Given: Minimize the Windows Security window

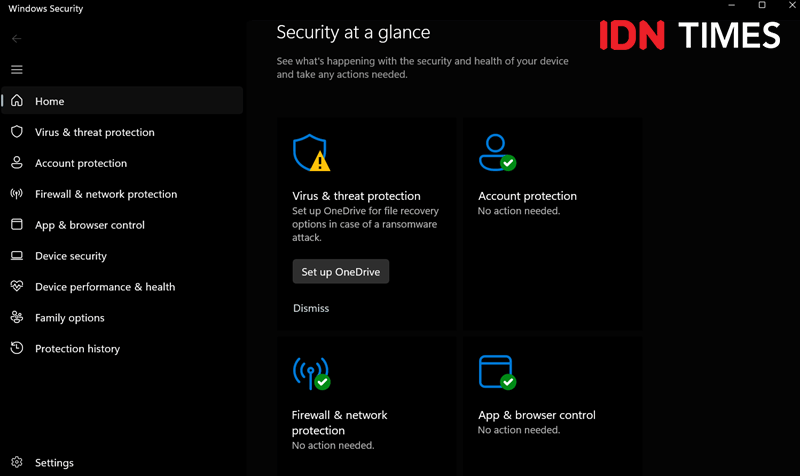Looking at the screenshot, I should pyautogui.click(x=731, y=5).
